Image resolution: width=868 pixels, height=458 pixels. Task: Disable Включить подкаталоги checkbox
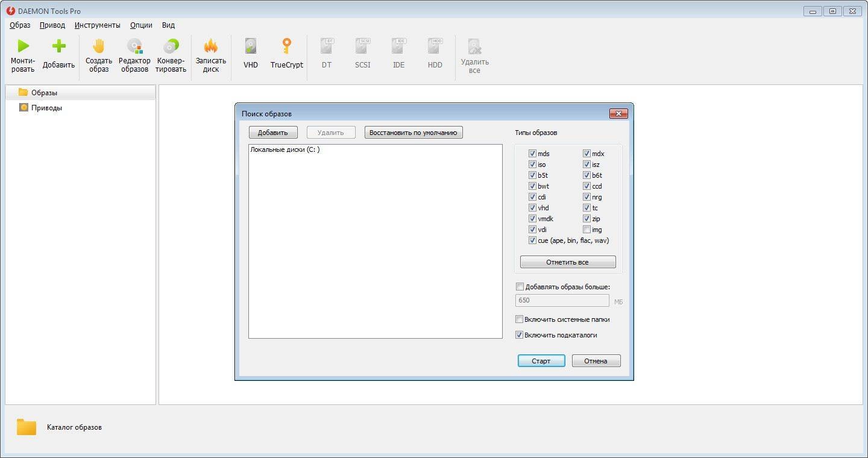[x=519, y=335]
